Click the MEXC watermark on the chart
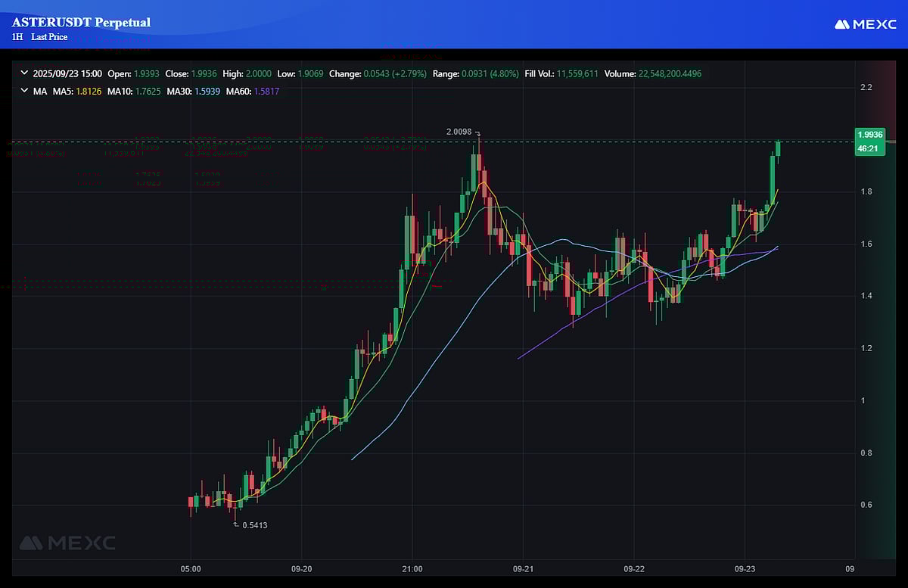Image resolution: width=908 pixels, height=588 pixels. [68, 542]
